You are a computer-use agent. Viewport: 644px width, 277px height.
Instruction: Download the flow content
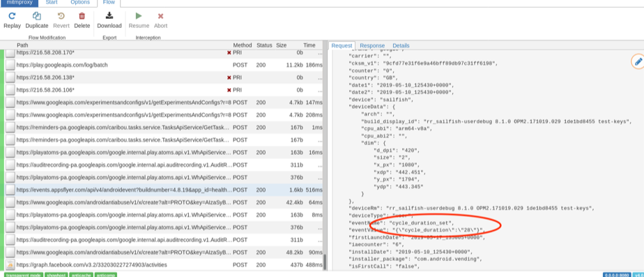(109, 15)
